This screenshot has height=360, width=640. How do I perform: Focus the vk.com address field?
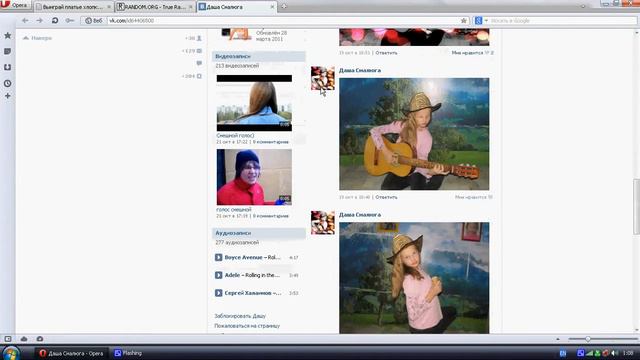tap(282, 20)
